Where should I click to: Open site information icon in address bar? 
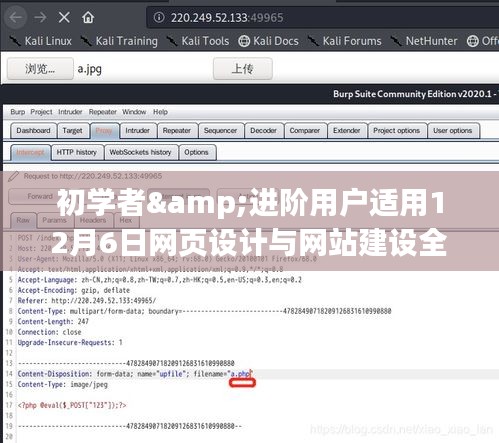[159, 17]
